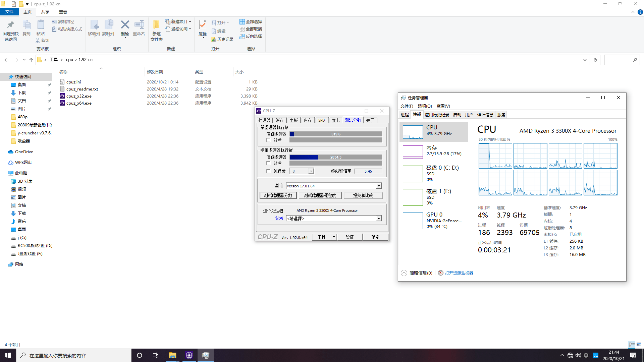
Task: Click the Back navigation arrow
Action: (x=6, y=60)
